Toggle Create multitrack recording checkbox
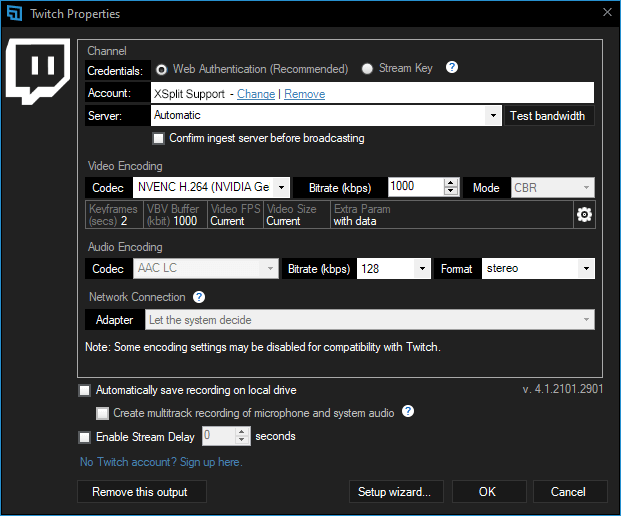This screenshot has width=621, height=516. pos(102,413)
